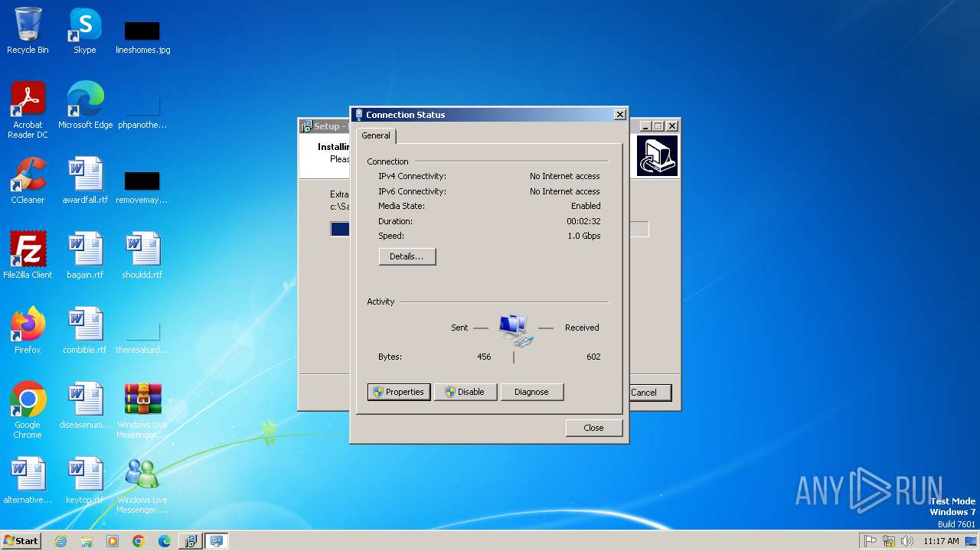Click 'No Internet access' for IPv4 Connectivity
Viewport: 980px width, 551px height.
[x=565, y=176]
